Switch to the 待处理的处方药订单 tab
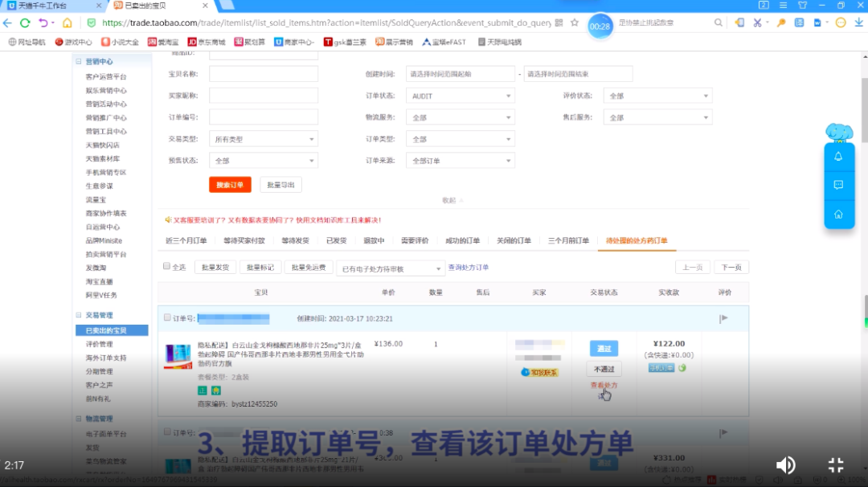Screen dimensions: 868x487 tap(637, 241)
